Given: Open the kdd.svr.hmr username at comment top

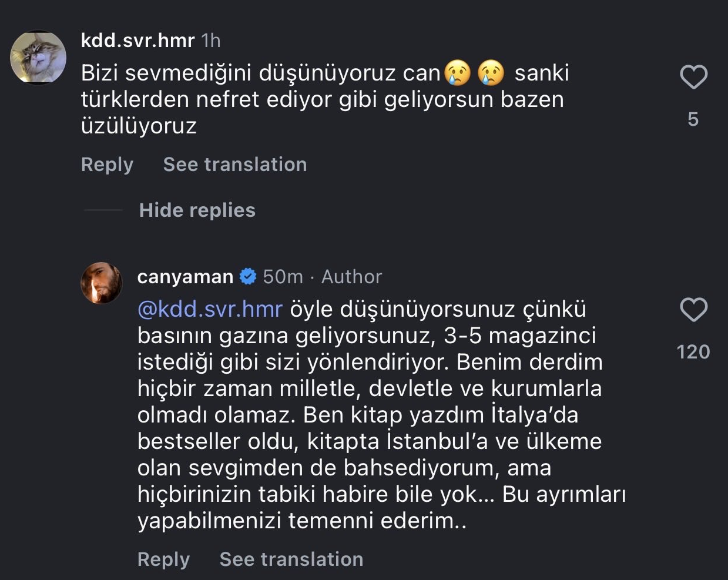Looking at the screenshot, I should 137,40.
